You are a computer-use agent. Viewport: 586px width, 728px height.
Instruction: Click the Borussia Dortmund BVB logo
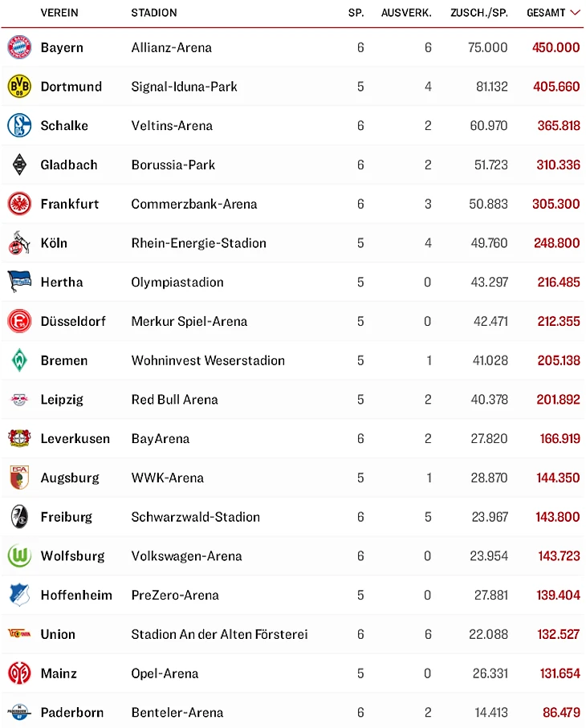pos(19,87)
